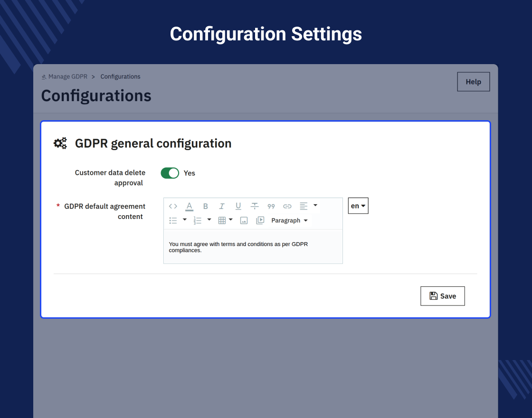Open the en language dropdown
The image size is (532, 418).
[358, 206]
